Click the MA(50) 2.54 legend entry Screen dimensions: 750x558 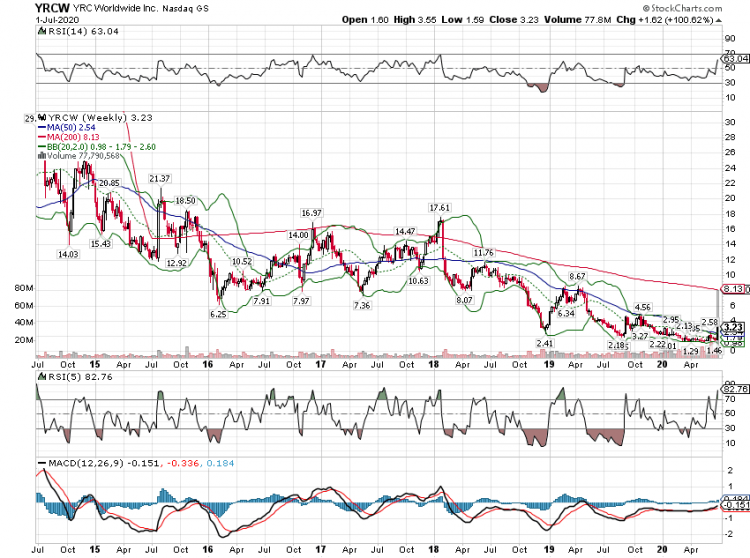coord(71,128)
